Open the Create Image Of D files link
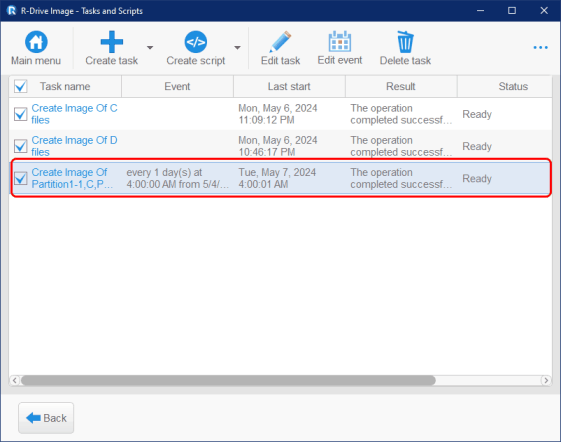Image resolution: width=561 pixels, height=442 pixels. click(74, 146)
